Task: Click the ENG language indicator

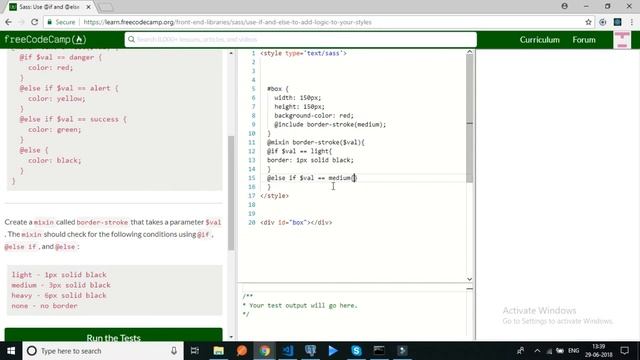Action: pyautogui.click(x=573, y=351)
